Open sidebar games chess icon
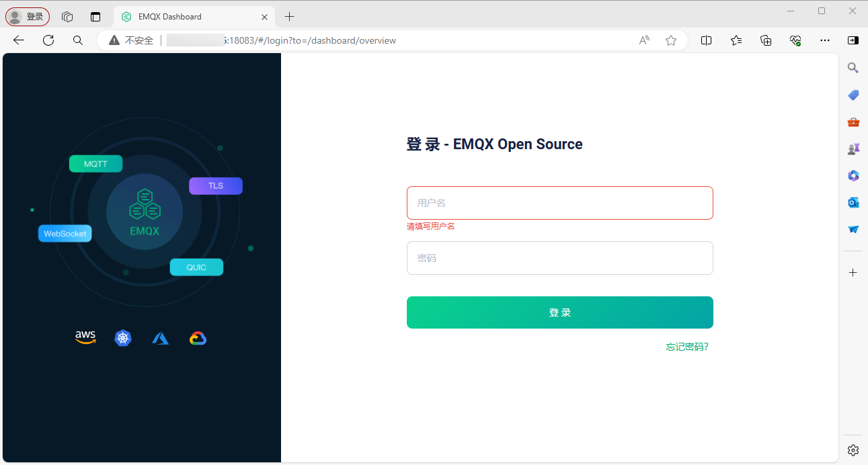The image size is (868, 465). (x=853, y=149)
